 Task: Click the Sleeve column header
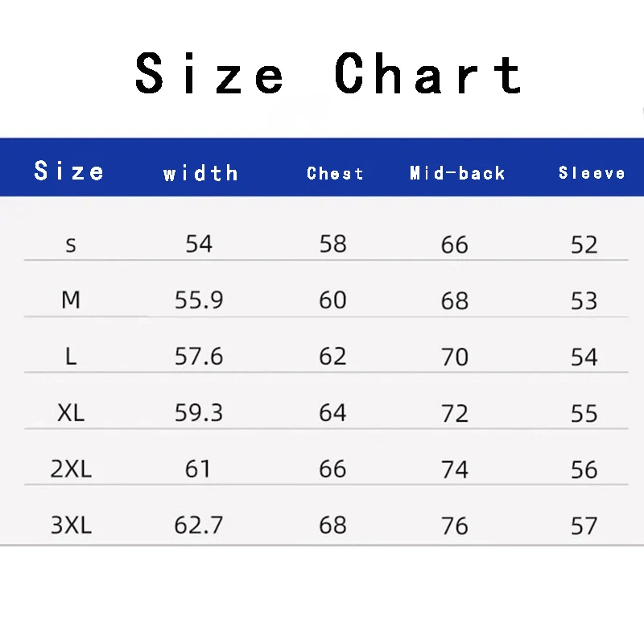[x=592, y=172]
